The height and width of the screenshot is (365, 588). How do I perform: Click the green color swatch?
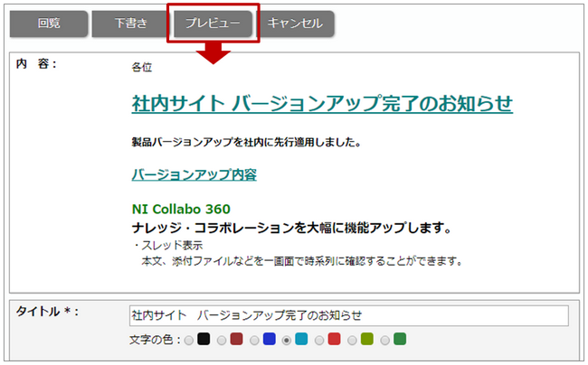coord(400,339)
